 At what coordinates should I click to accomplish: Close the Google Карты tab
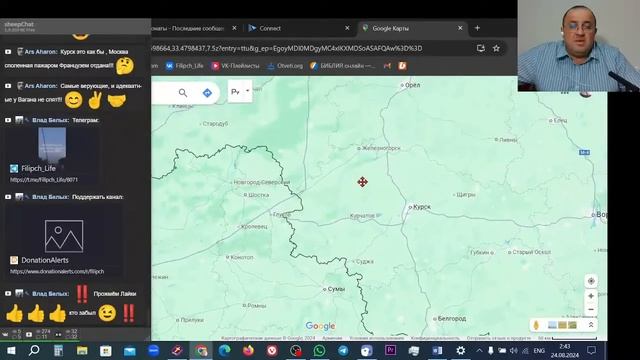click(460, 28)
